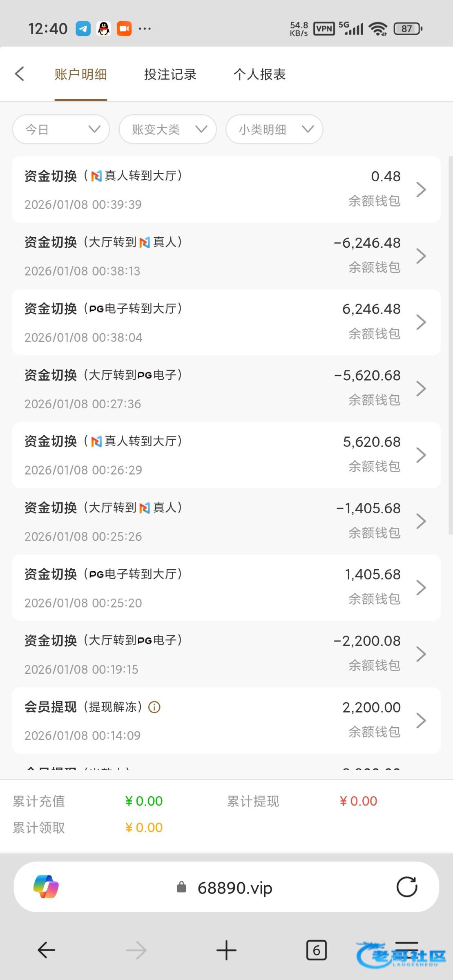Switch to the 投注记录 tab
This screenshot has width=453, height=980.
tap(170, 74)
